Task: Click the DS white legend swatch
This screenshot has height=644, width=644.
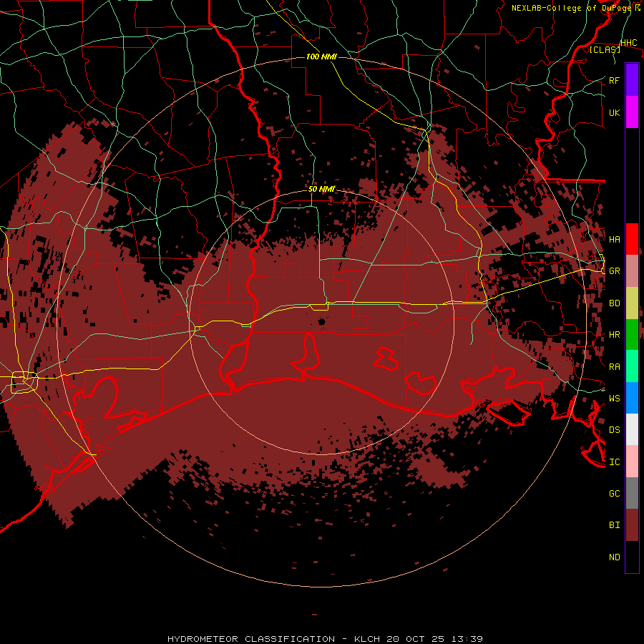Action: (632, 429)
